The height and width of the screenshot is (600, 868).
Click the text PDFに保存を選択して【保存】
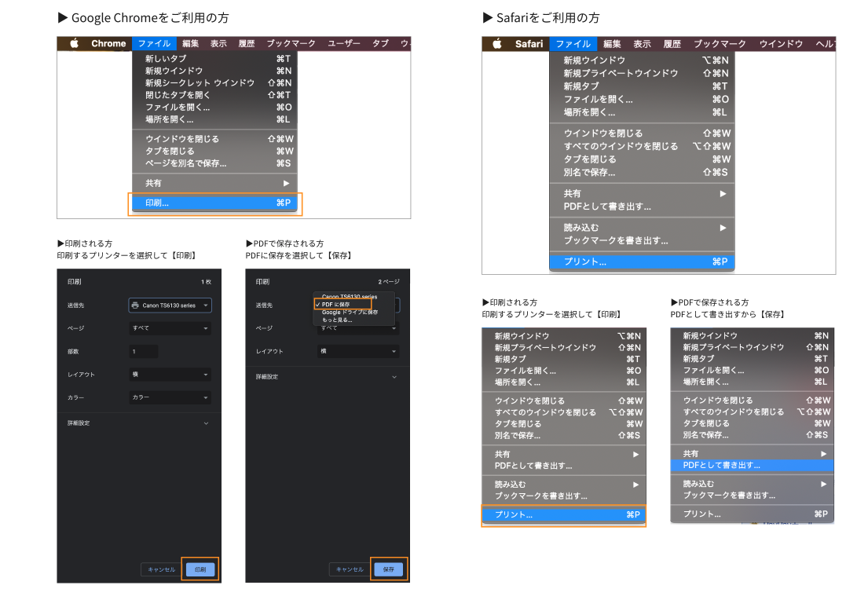pos(299,256)
